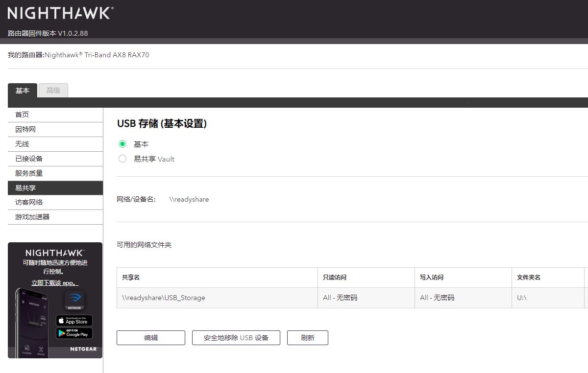Click the 路由器固件版本 V1.0.2.88 text
The width and height of the screenshot is (588, 373).
[48, 33]
